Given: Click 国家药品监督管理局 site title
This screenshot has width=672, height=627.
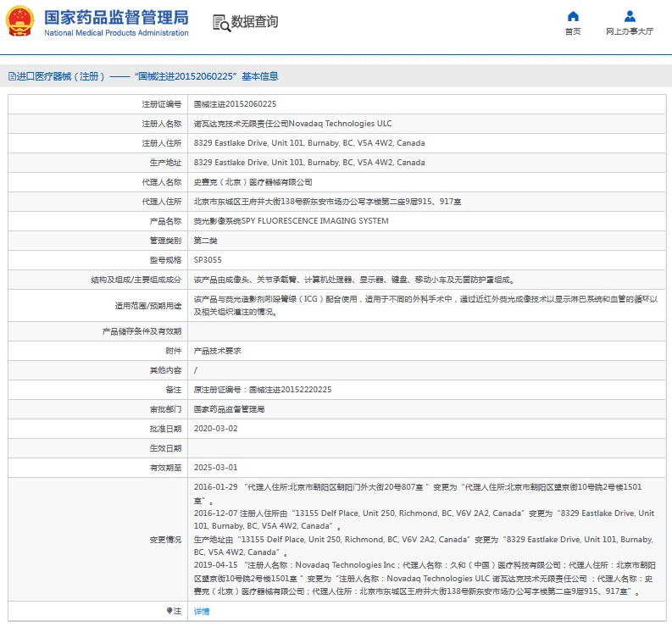Looking at the screenshot, I should [x=116, y=18].
